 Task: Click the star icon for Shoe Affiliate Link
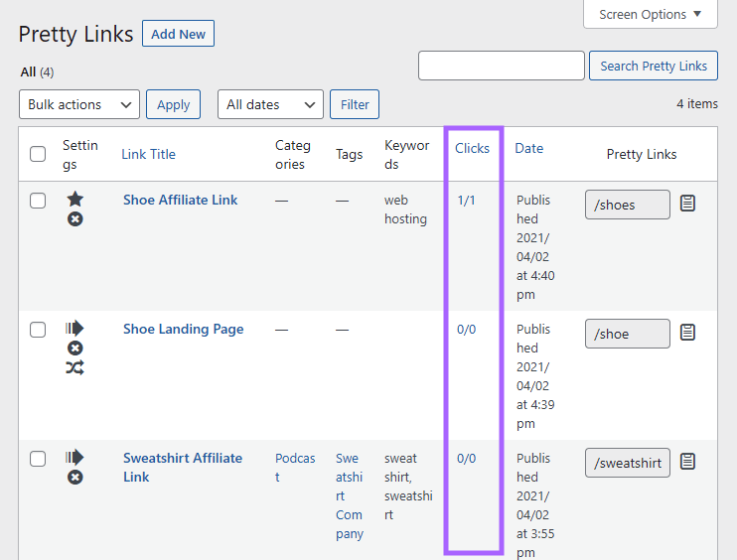pyautogui.click(x=75, y=200)
